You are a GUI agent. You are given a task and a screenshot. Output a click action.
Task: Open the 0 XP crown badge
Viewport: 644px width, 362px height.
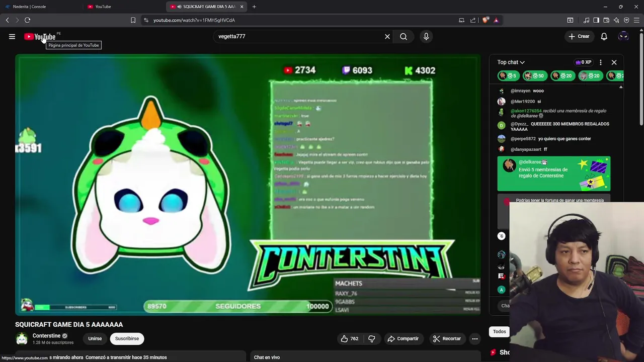[583, 62]
